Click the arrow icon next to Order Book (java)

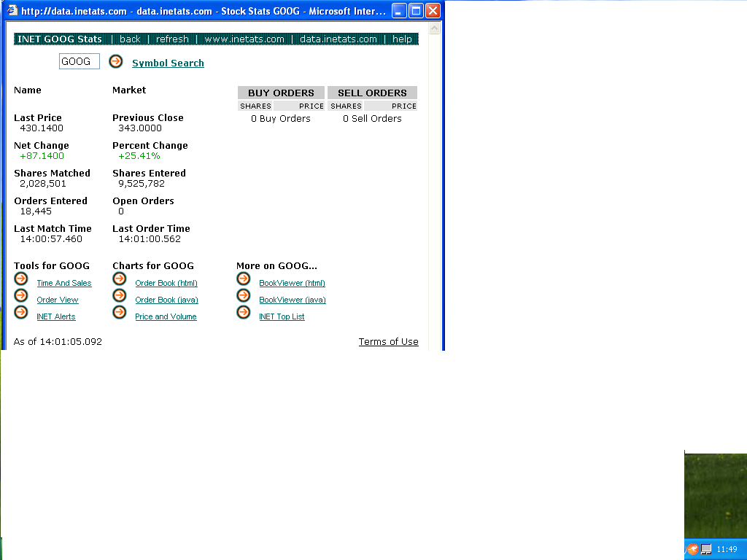(120, 296)
